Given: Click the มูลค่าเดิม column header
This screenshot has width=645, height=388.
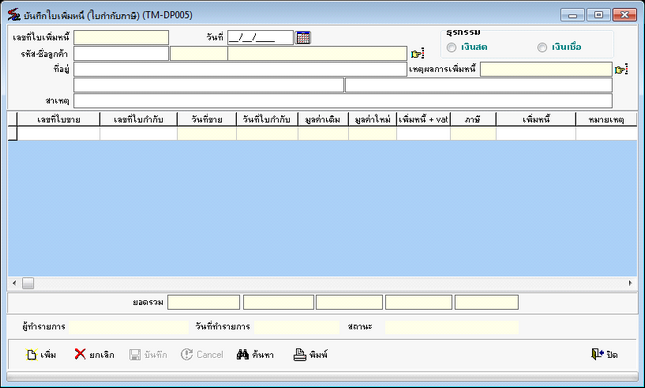Looking at the screenshot, I should pyautogui.click(x=323, y=119).
